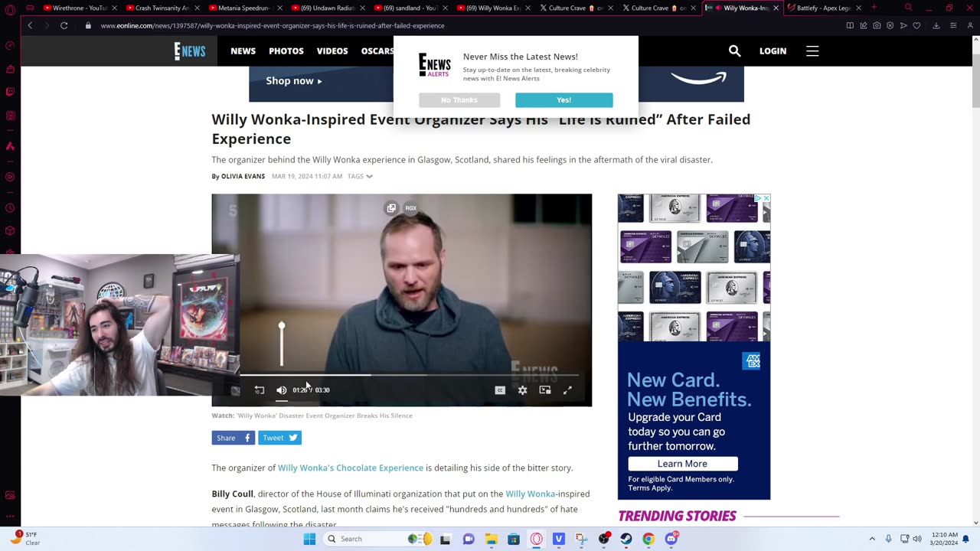Toggle closed captions (CC) on the video

click(500, 390)
